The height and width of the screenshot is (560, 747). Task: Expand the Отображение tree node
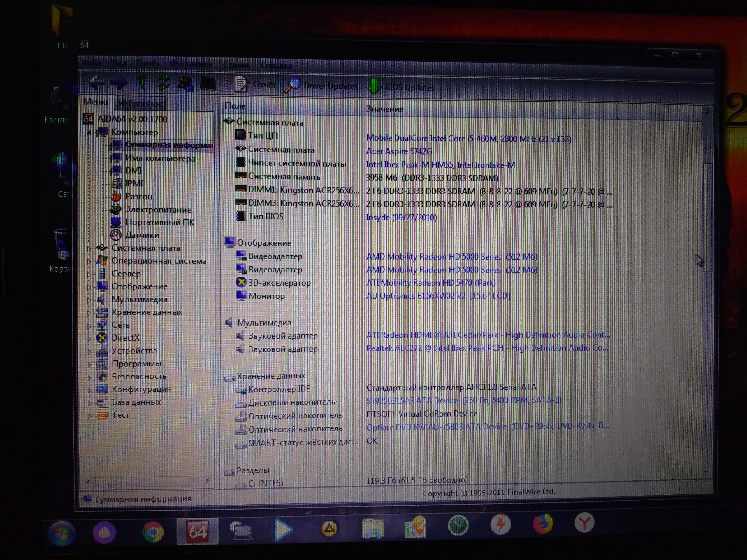tap(89, 287)
